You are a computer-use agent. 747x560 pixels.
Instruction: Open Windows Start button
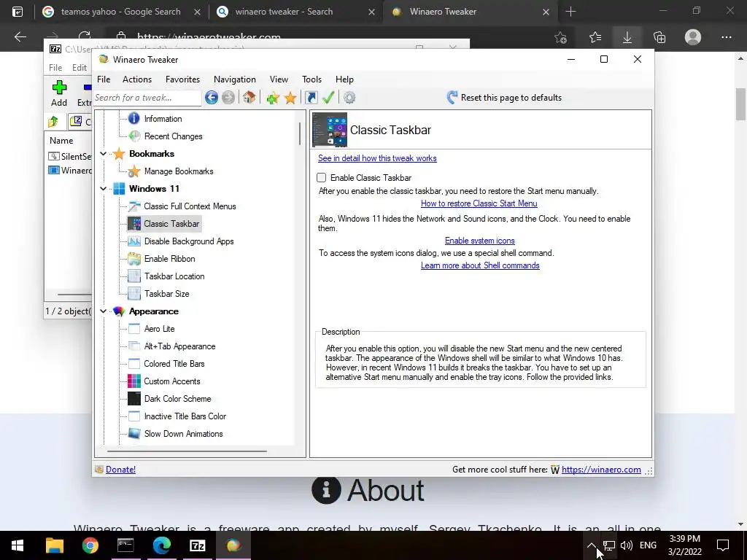click(18, 545)
